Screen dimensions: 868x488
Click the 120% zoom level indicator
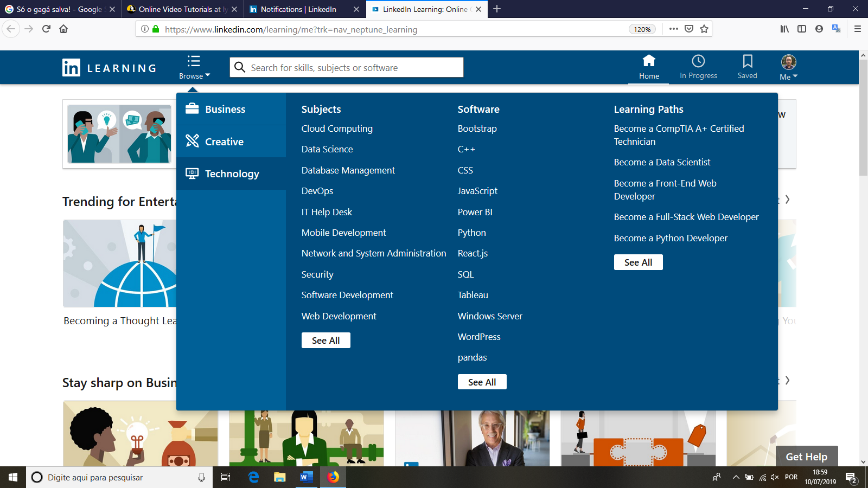[642, 29]
